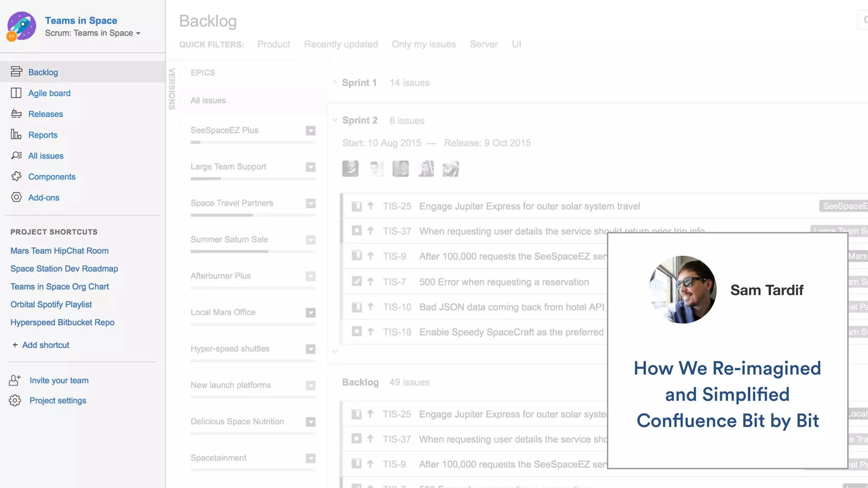Open Teams in Space Org Chart link

pos(59,287)
